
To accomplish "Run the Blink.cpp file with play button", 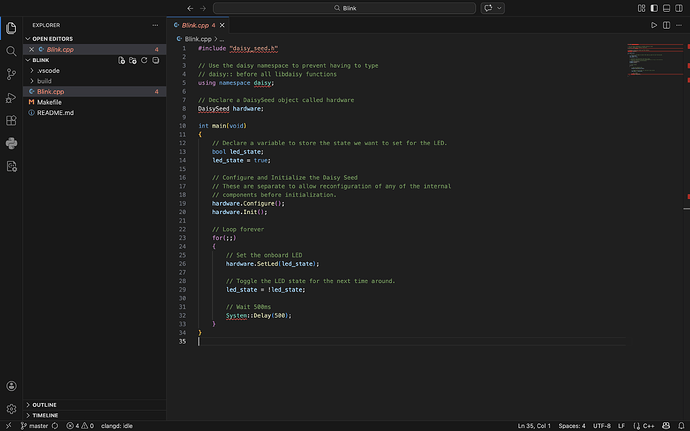I will [654, 24].
